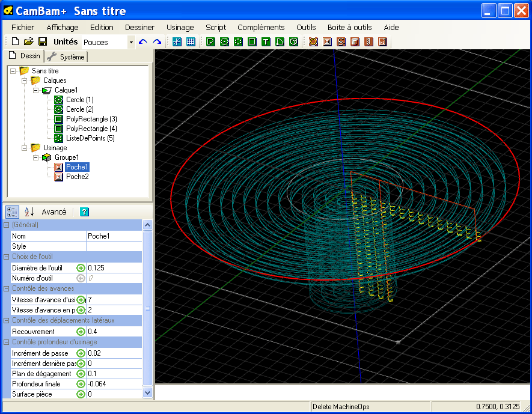This screenshot has width=532, height=414.
Task: Select the Text drawing tool
Action: pyautogui.click(x=266, y=41)
